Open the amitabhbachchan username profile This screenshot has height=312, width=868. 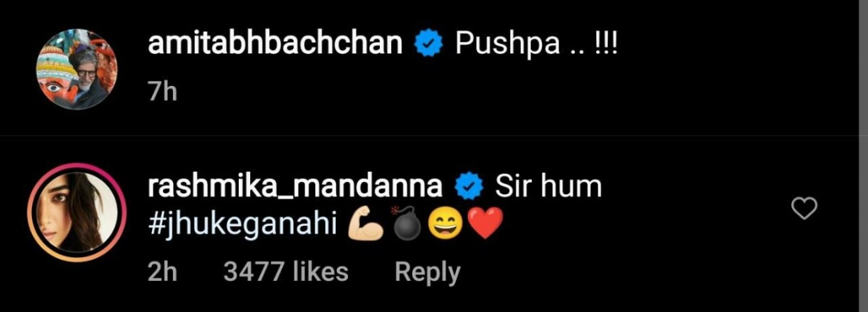(275, 45)
